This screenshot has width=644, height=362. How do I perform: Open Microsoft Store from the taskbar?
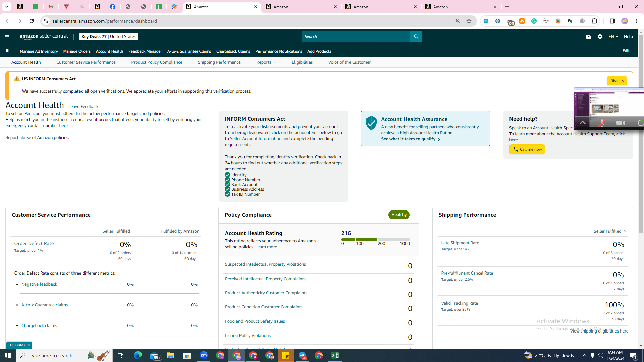click(187, 355)
